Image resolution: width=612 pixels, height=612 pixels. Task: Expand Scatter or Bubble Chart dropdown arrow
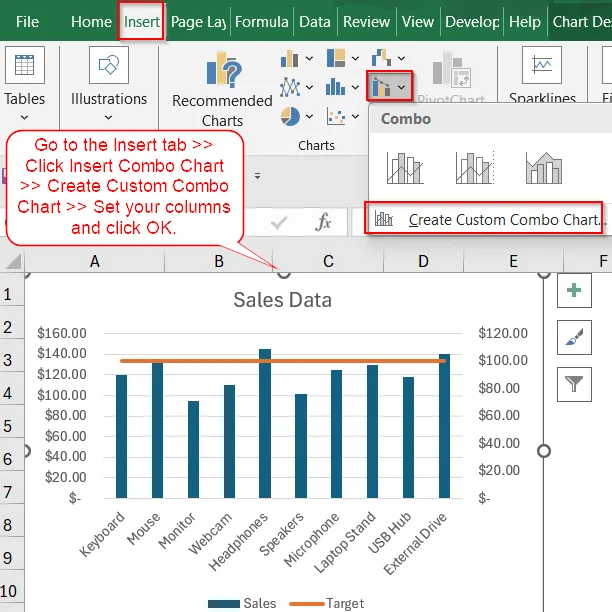point(355,116)
